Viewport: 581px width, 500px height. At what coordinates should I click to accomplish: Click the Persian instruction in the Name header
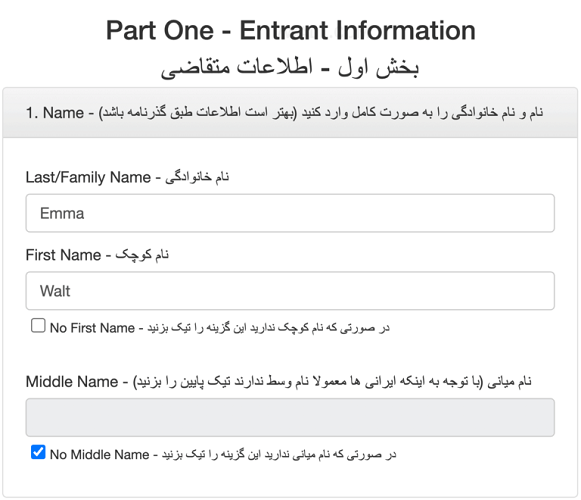click(321, 112)
